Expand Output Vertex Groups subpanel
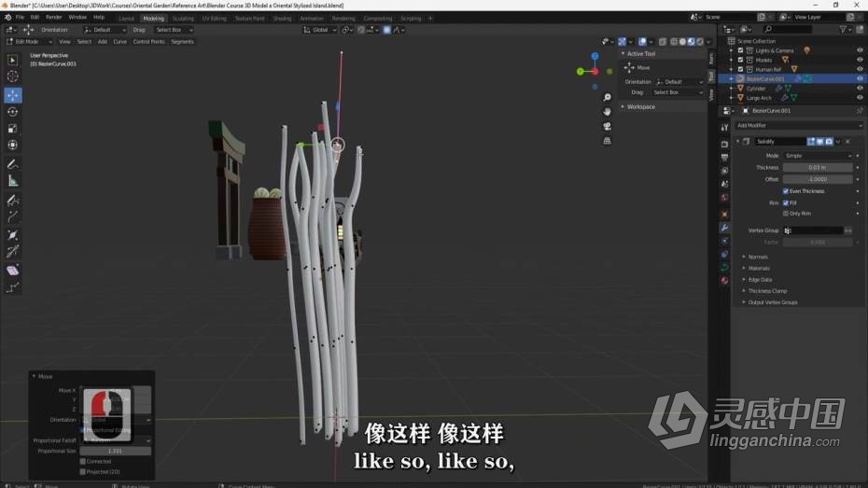 (772, 302)
